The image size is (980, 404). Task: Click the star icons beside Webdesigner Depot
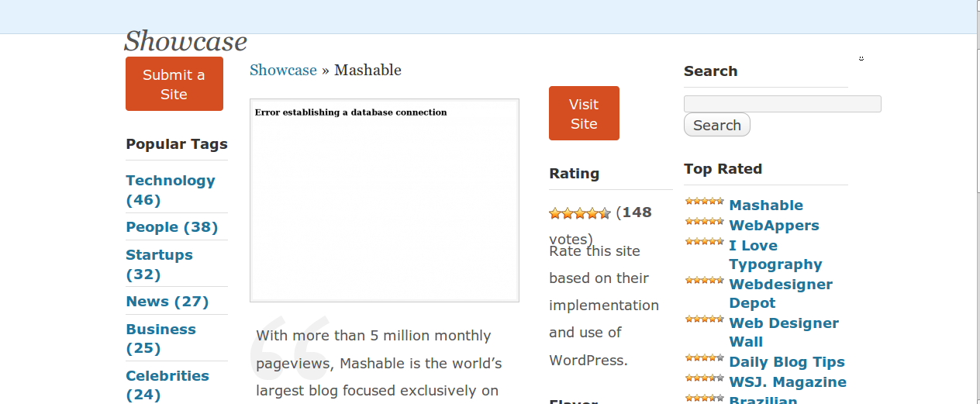[705, 280]
